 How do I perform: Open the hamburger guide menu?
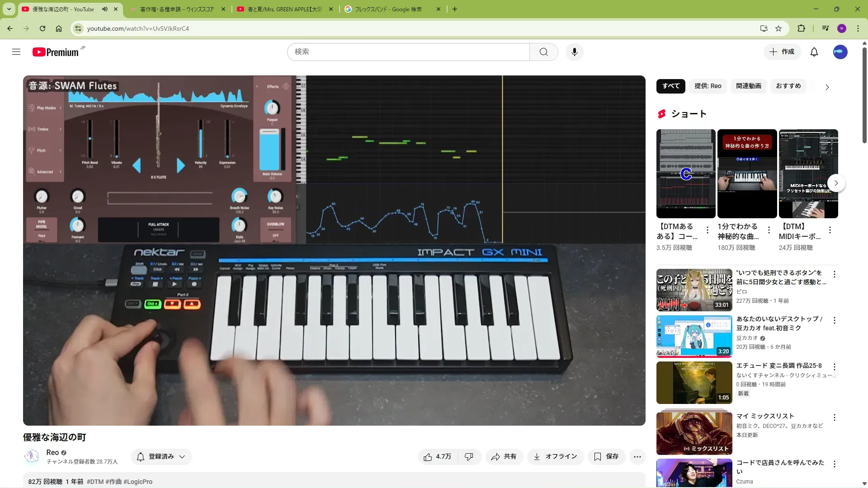(16, 52)
